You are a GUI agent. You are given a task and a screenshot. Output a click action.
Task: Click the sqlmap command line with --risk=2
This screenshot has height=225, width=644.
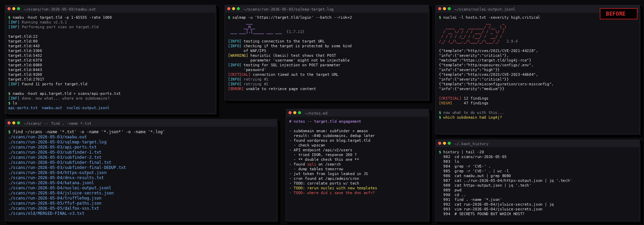tap(290, 17)
